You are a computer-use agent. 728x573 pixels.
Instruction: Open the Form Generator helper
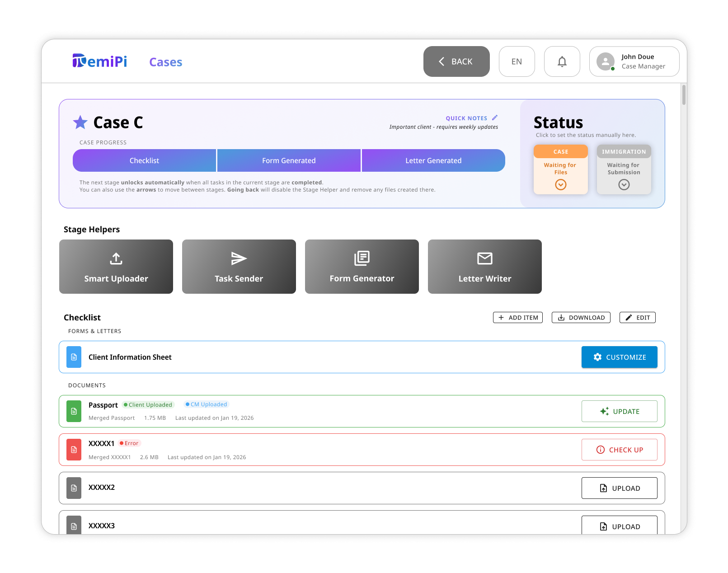[x=362, y=267]
